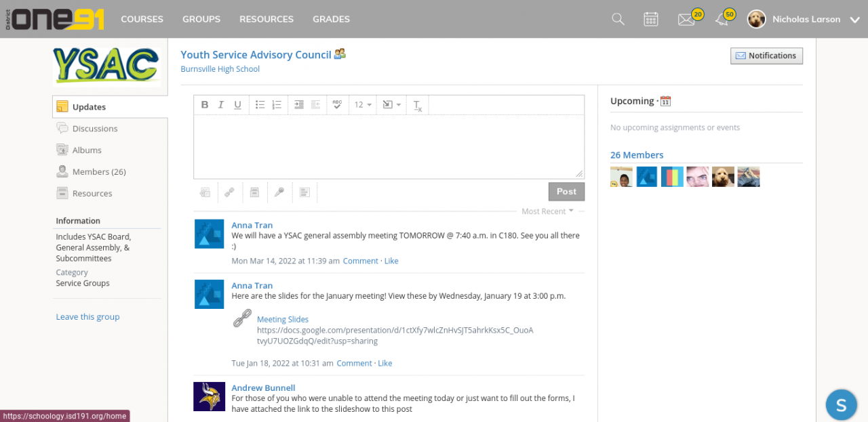
Task: Toggle italic formatting in the editor
Action: pyautogui.click(x=221, y=105)
